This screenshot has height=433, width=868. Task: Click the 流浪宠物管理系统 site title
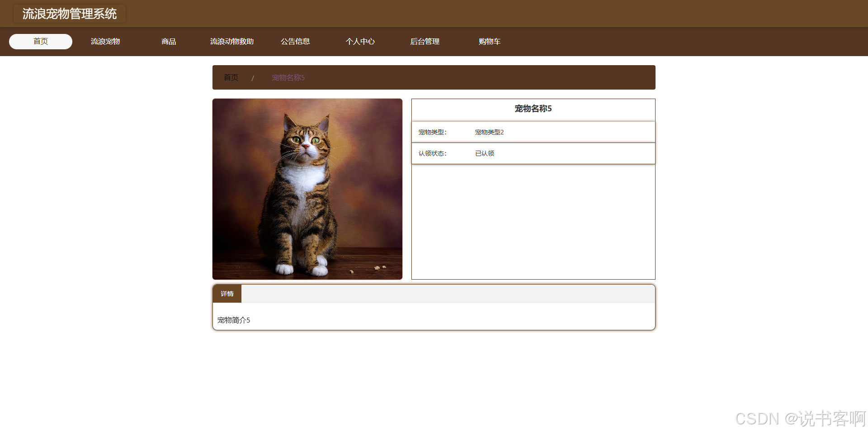coord(70,14)
